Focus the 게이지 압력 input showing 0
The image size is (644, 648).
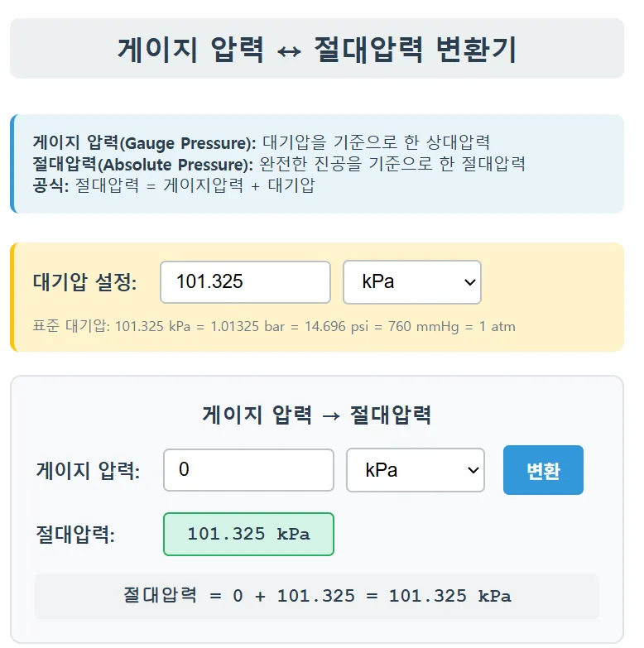pos(248,470)
